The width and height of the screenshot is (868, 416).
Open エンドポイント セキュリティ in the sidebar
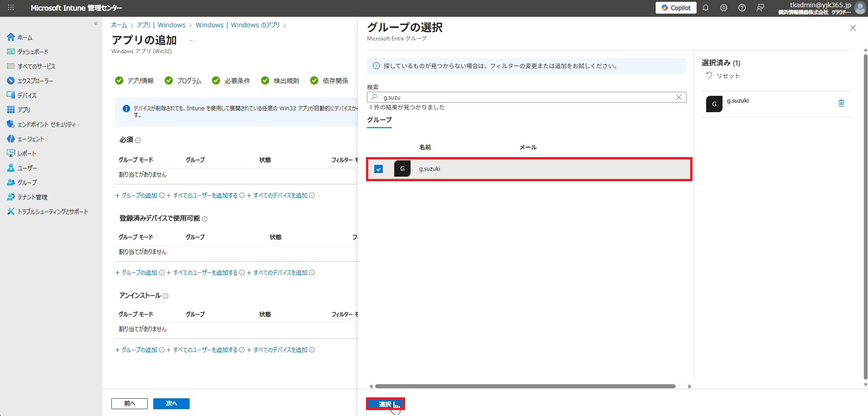coord(46,124)
